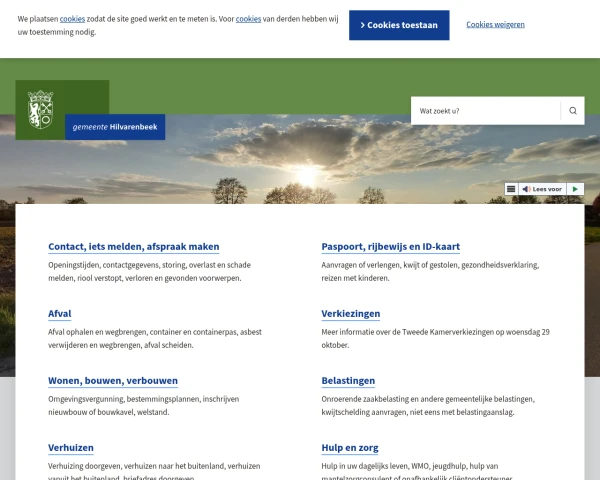The image size is (600, 480).
Task: Start the read-aloud play button
Action: [575, 189]
